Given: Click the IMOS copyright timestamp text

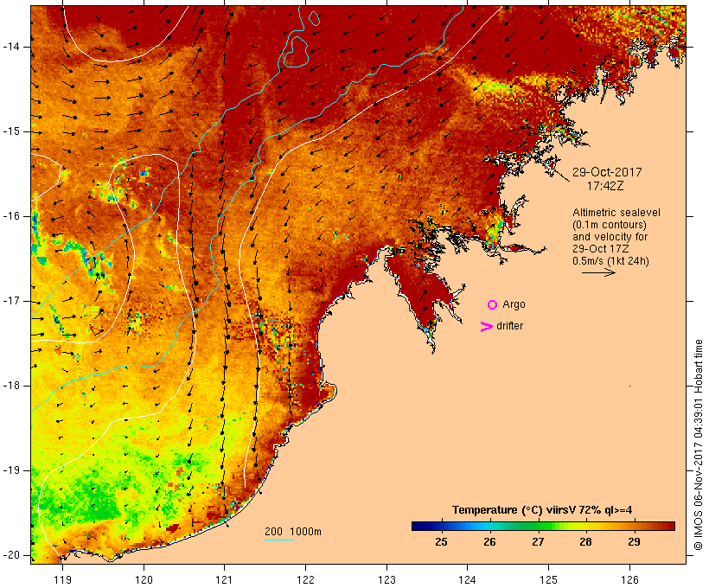Looking at the screenshot, I should click(699, 445).
